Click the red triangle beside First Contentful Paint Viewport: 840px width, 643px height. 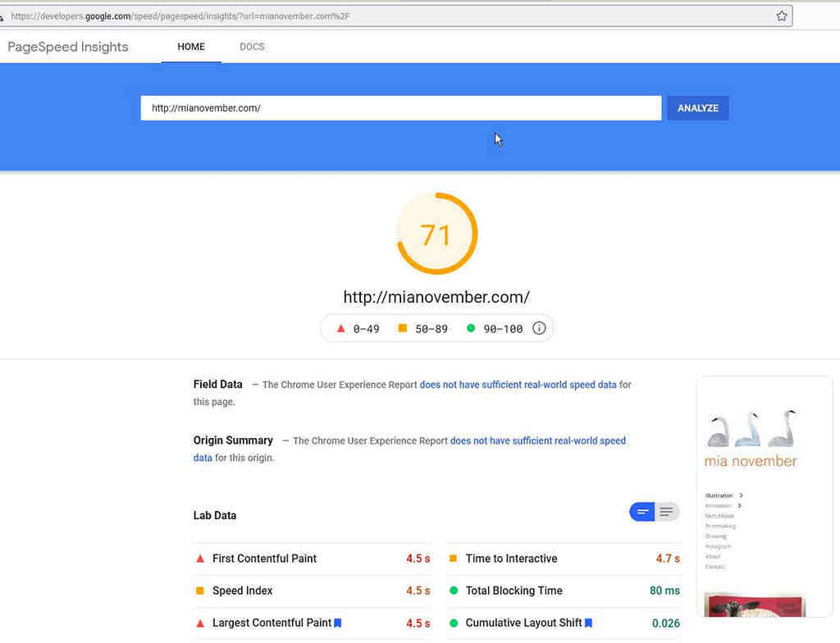pos(200,559)
